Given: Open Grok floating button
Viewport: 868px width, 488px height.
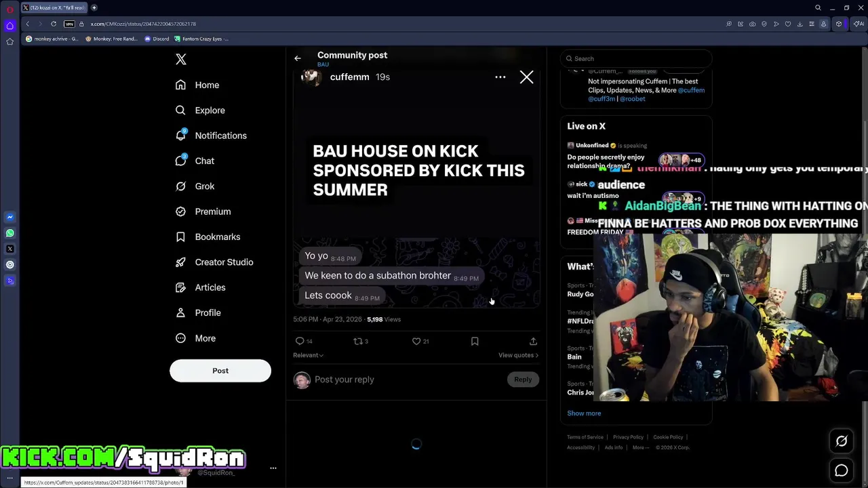Looking at the screenshot, I should 842,441.
